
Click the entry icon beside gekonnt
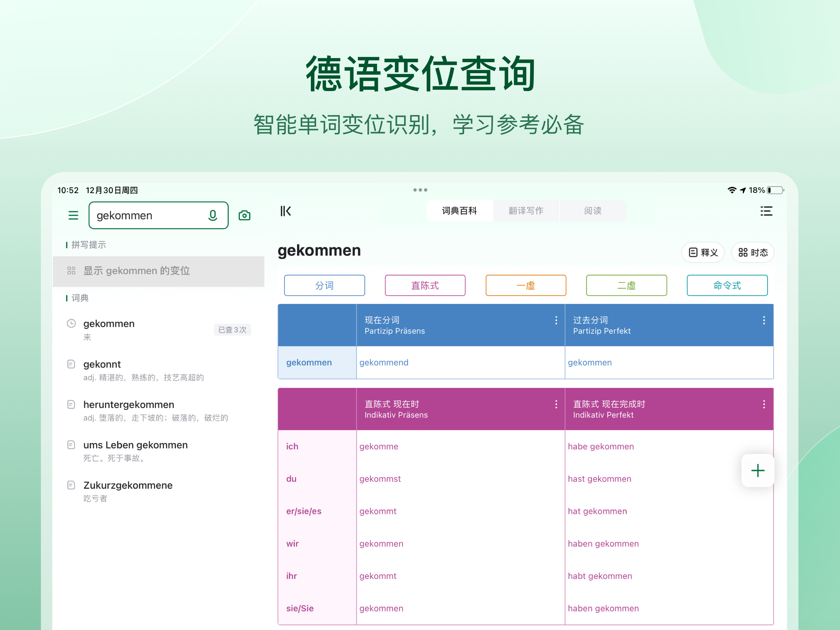tap(71, 364)
